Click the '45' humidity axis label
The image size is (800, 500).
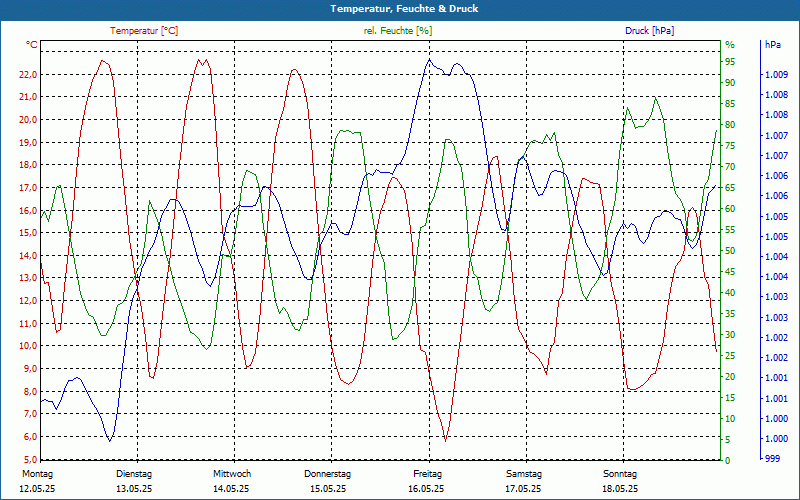pos(730,271)
